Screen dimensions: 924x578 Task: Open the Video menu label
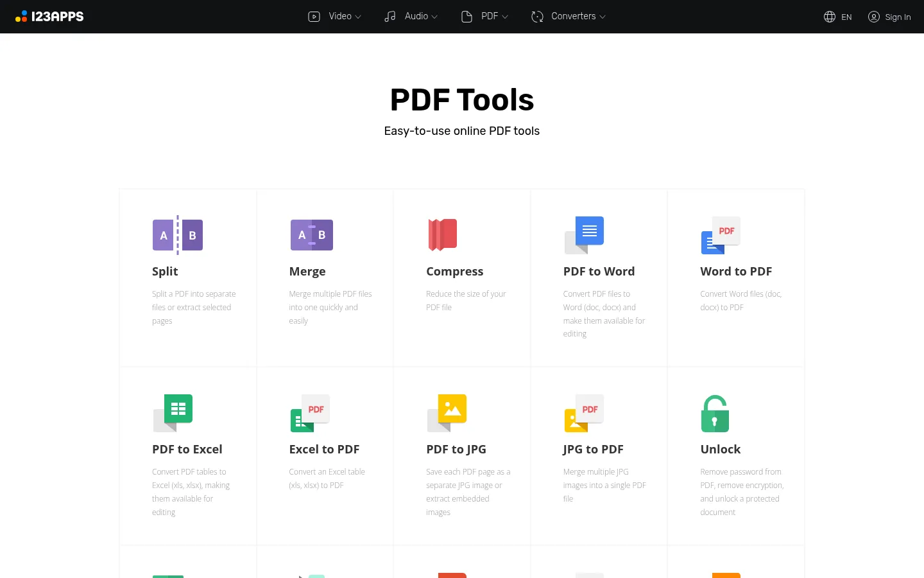tap(340, 17)
